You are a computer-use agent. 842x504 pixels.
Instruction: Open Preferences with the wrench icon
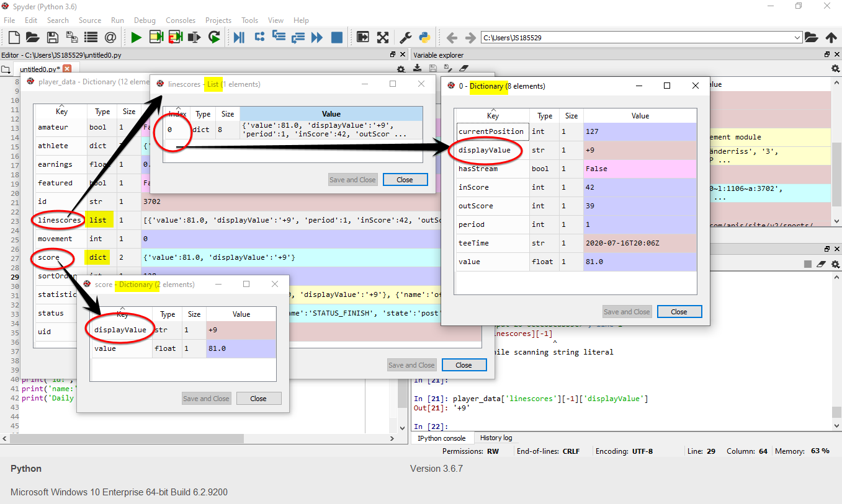[x=405, y=37]
